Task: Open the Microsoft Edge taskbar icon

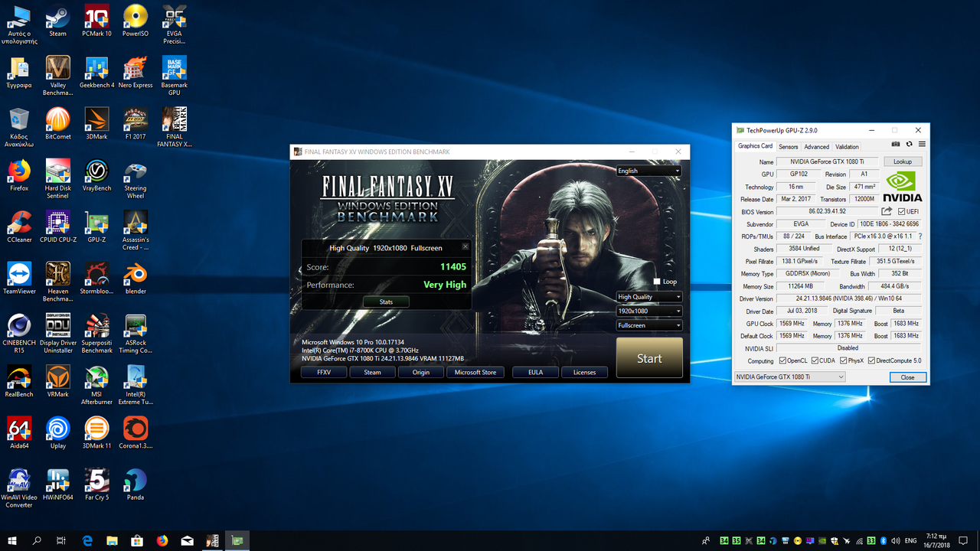Action: [87, 540]
